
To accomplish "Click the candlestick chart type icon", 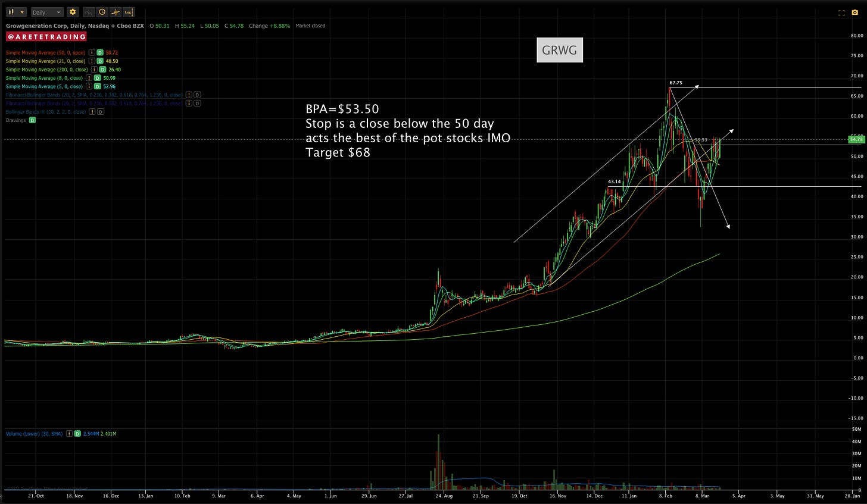I will pyautogui.click(x=11, y=12).
